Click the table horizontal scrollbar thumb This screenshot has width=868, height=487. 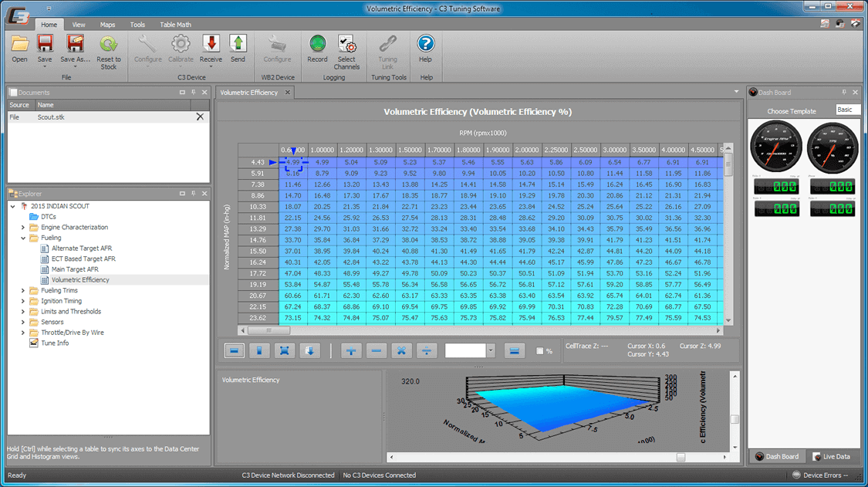(269, 330)
